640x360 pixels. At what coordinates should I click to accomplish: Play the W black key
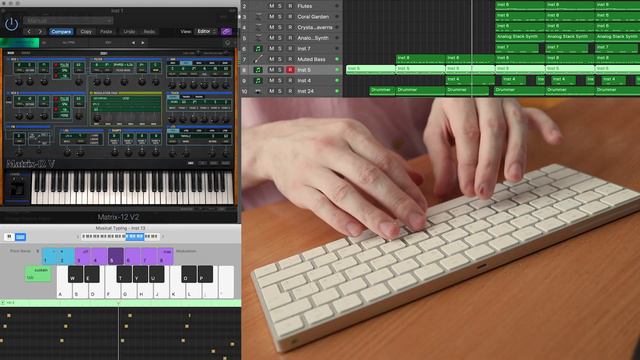[x=76, y=274]
